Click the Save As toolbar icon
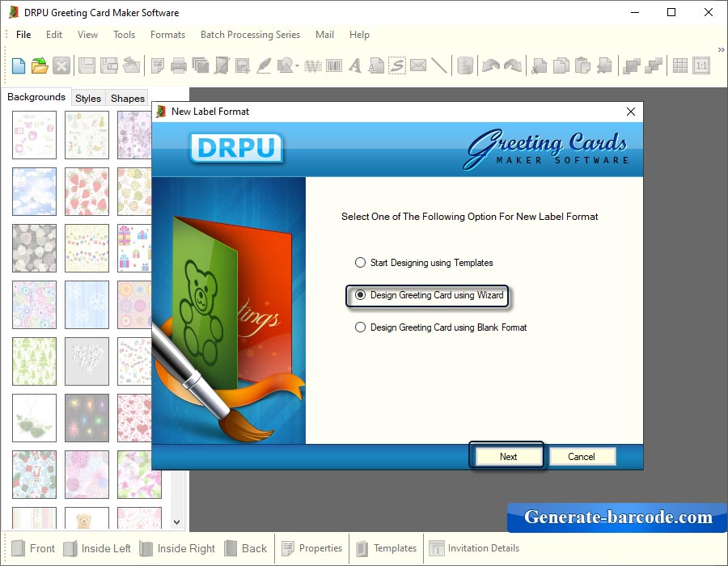The width and height of the screenshot is (728, 566). click(x=109, y=65)
